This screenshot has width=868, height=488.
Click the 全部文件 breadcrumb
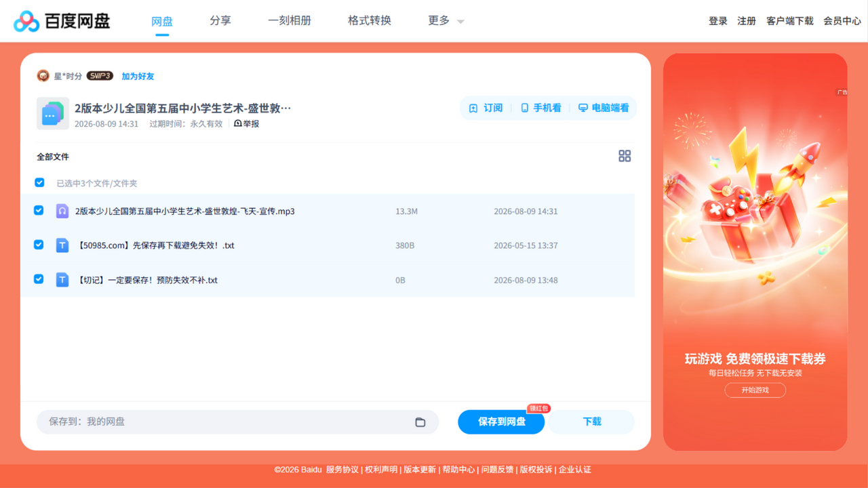coord(53,157)
